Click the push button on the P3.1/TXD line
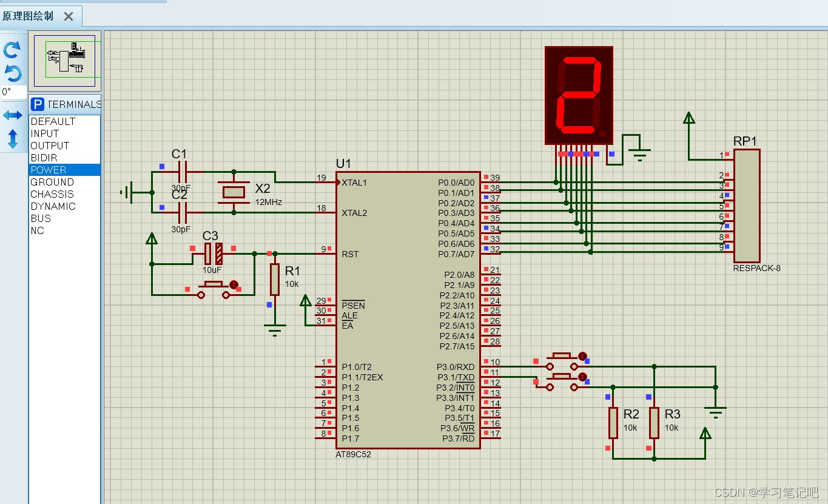Image resolution: width=828 pixels, height=504 pixels. pyautogui.click(x=562, y=381)
